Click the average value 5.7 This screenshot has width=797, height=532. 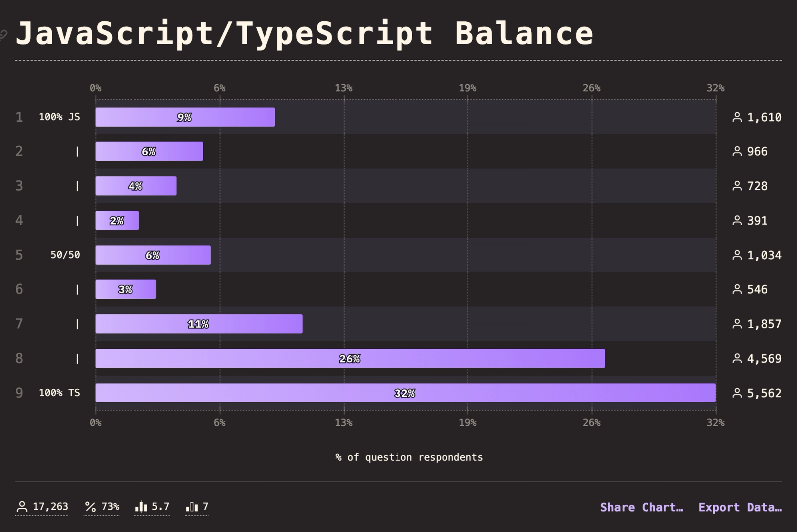tap(160, 507)
